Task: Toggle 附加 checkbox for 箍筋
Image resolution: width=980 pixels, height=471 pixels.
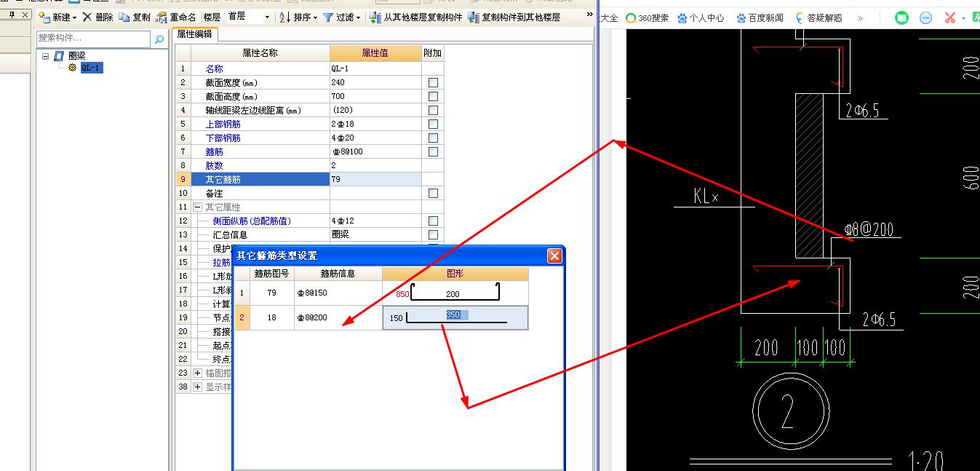Action: click(433, 151)
